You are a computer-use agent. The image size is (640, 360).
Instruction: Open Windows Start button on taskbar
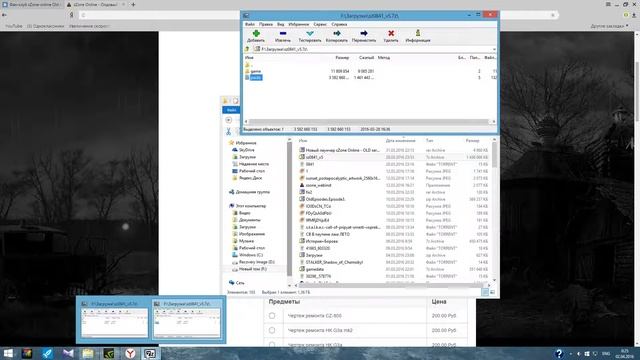click(8, 353)
